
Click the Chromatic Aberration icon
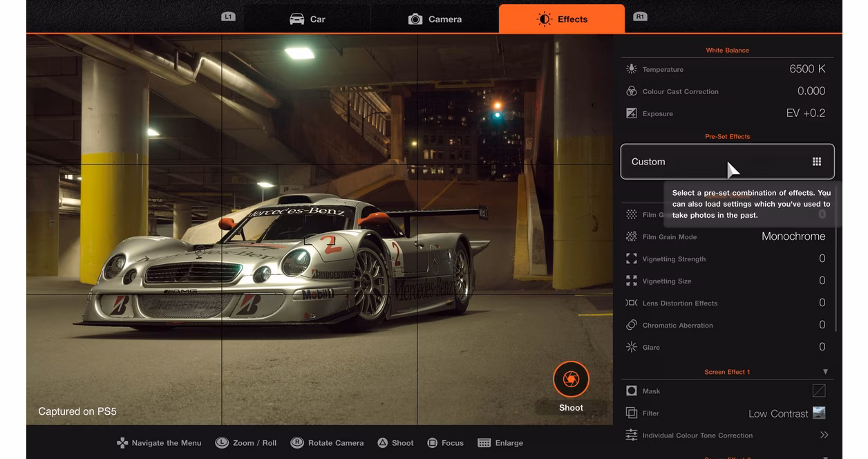[x=631, y=325]
